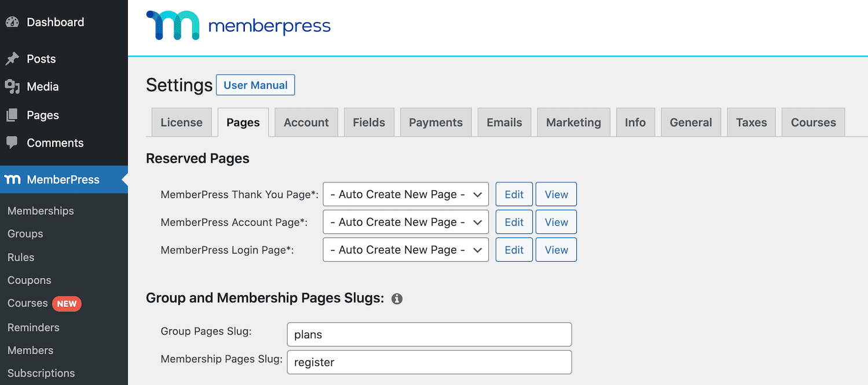
Task: Edit the MemberPress Login Page
Action: click(x=513, y=250)
